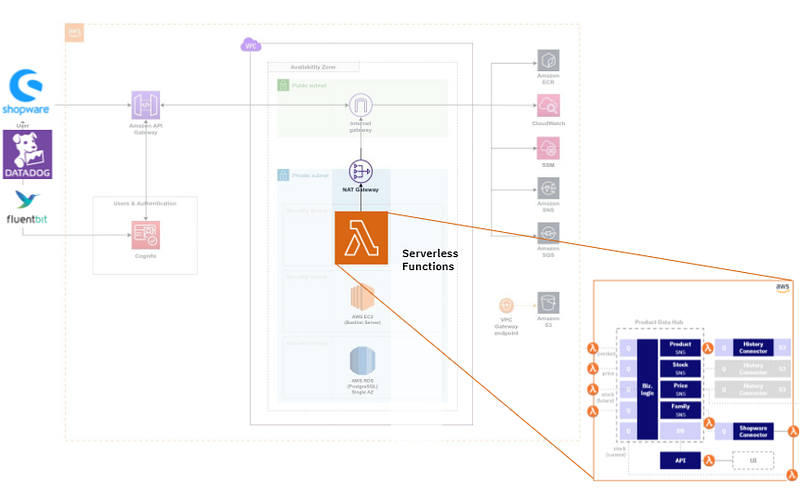Select the Internet gateway icon
Image resolution: width=800 pixels, height=492 pixels.
[x=361, y=105]
